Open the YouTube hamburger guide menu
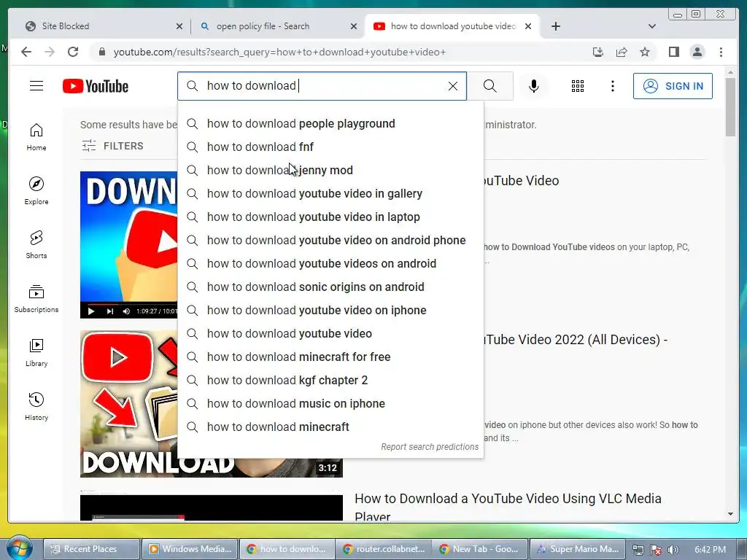 point(36,86)
